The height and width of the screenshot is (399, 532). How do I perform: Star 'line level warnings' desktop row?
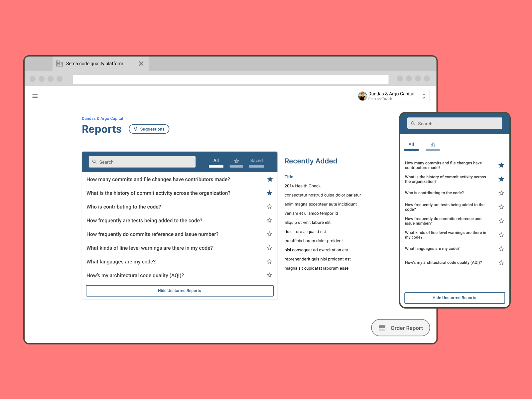point(269,248)
